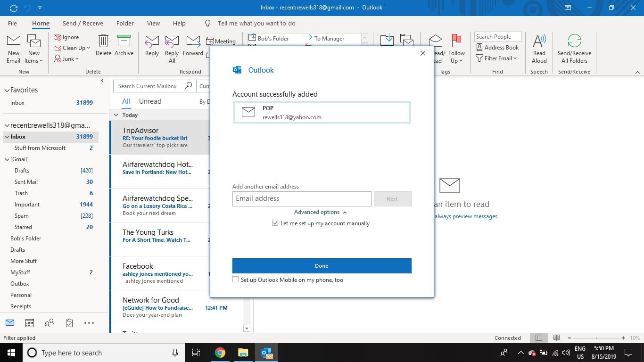
Task: Collapse the Today message group
Action: click(116, 115)
